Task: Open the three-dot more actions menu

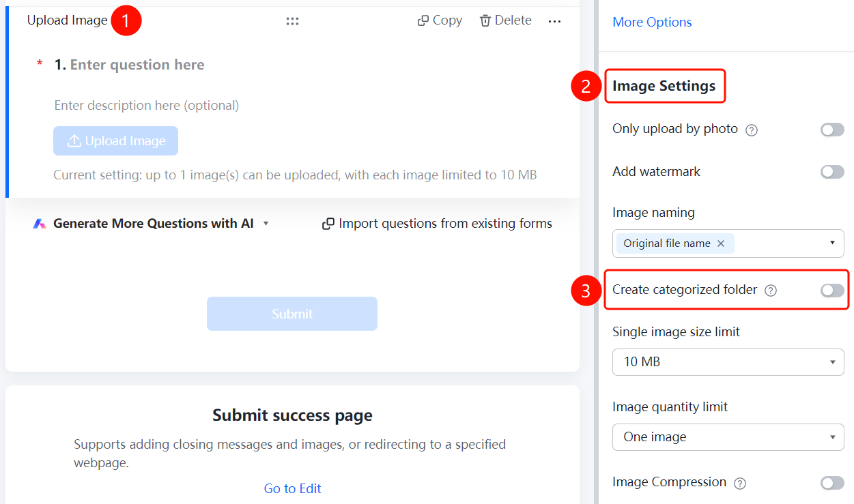Action: tap(554, 22)
